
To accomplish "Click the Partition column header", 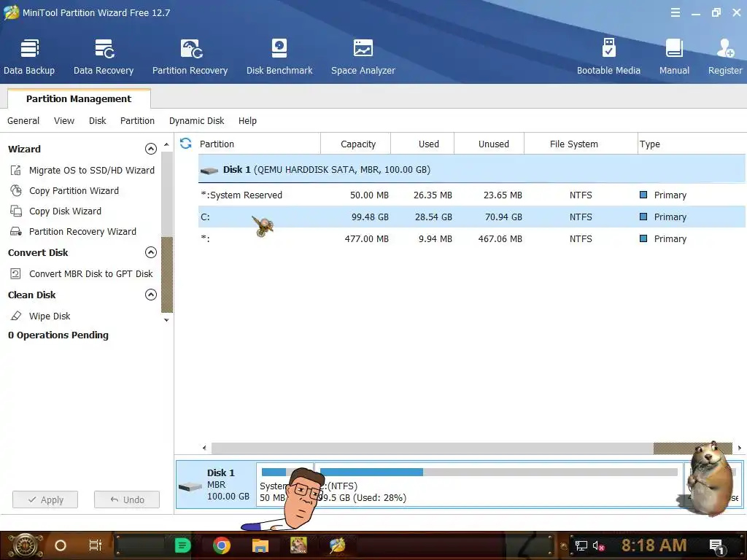I will pyautogui.click(x=259, y=144).
